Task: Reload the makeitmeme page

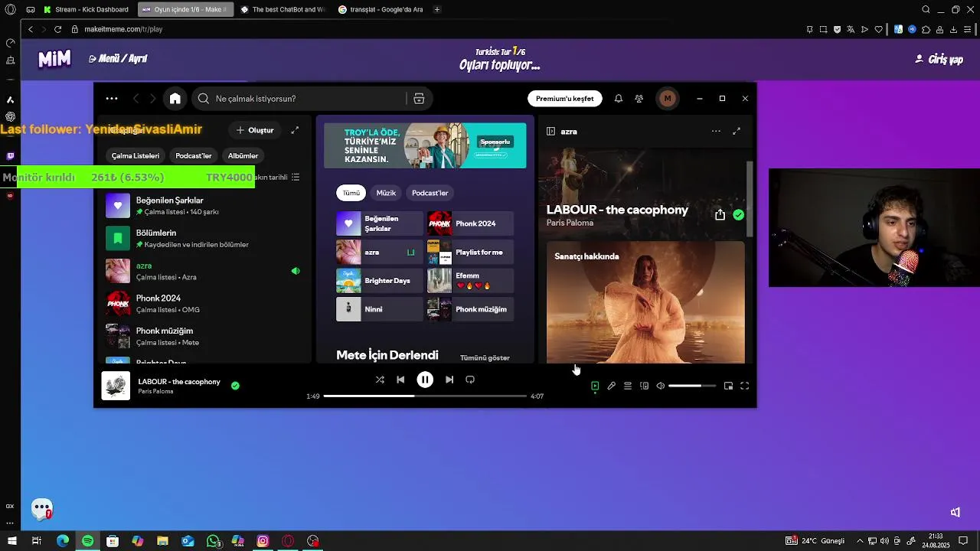Action: pos(57,29)
